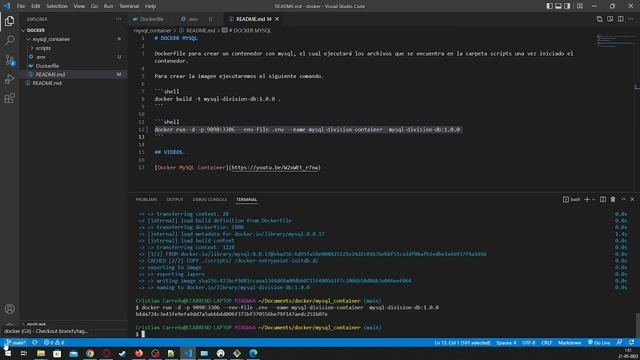This screenshot has width=640, height=360.
Task: Open the File menu
Action: click(x=21, y=6)
